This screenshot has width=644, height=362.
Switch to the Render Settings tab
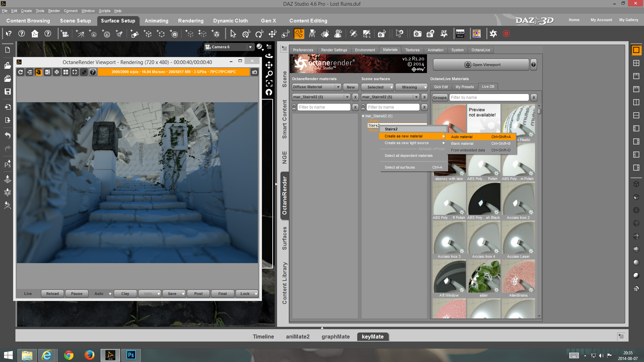[x=334, y=50]
